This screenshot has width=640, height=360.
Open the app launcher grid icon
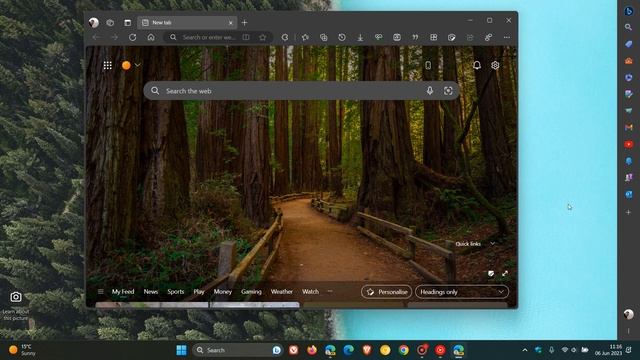click(x=108, y=65)
